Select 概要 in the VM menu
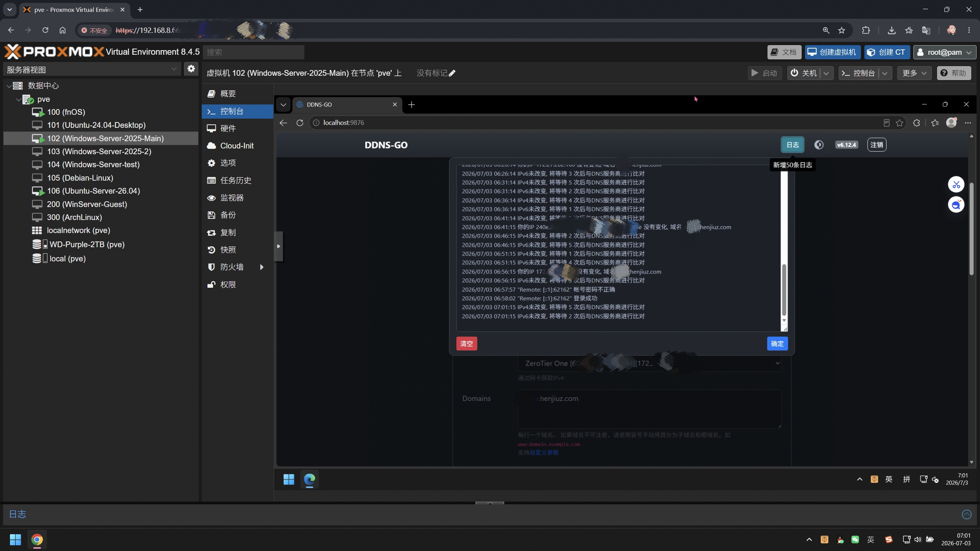Image resolution: width=980 pixels, height=551 pixels. pos(237,94)
